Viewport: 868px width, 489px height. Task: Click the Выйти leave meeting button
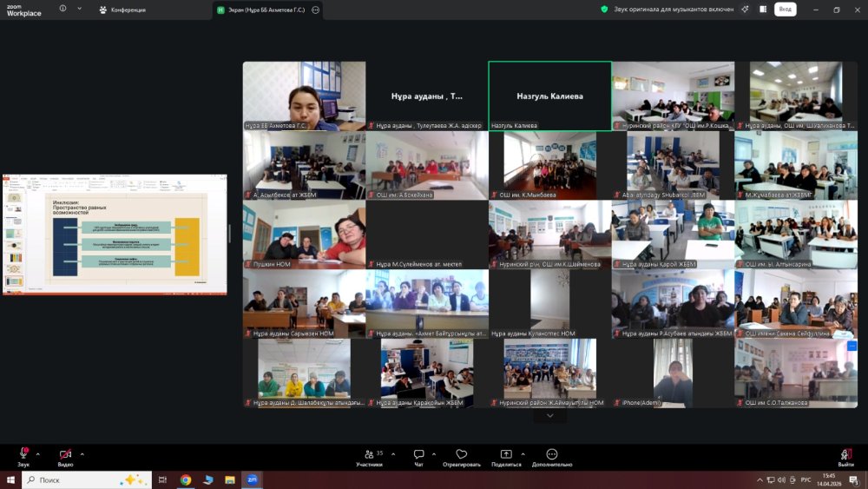(845, 458)
